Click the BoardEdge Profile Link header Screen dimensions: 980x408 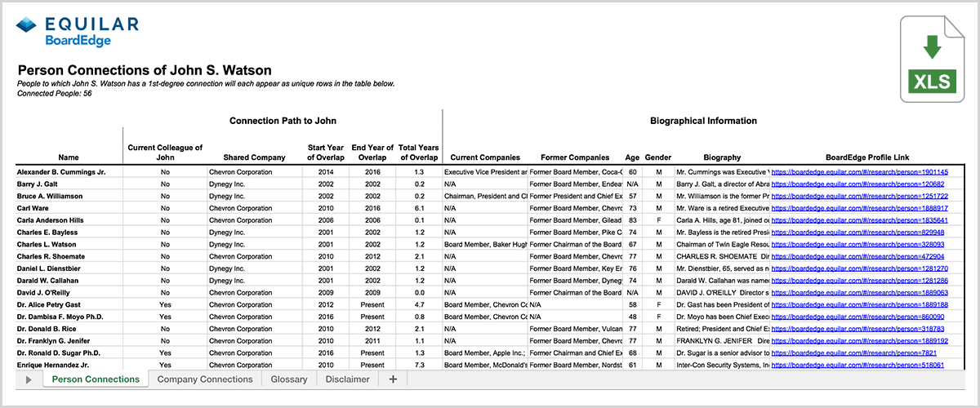[866, 157]
